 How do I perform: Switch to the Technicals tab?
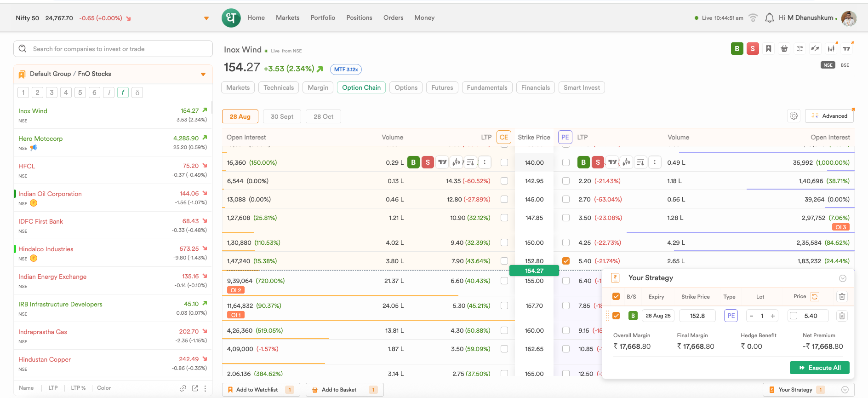[279, 87]
